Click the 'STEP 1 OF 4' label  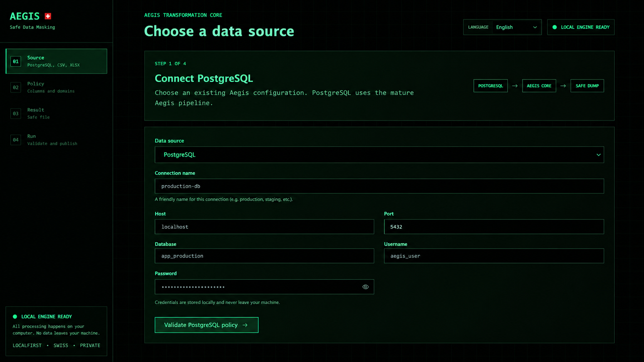(170, 63)
